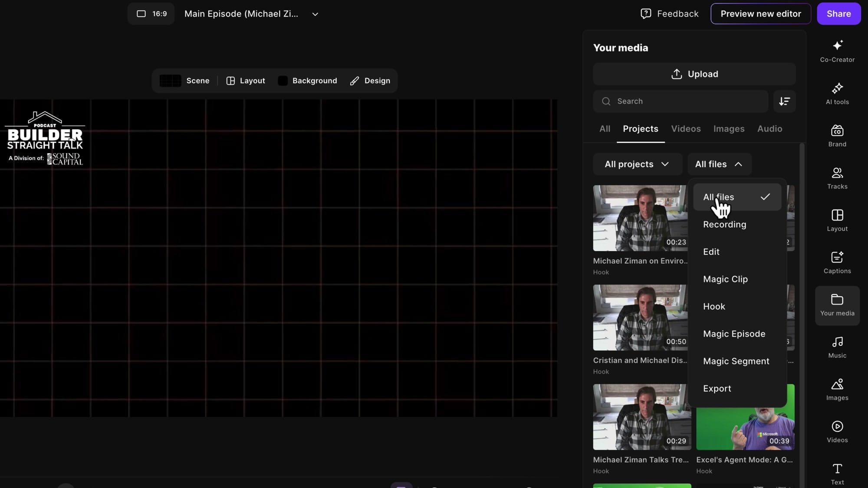Open the Captions panel
This screenshot has height=488, width=868.
point(837,262)
